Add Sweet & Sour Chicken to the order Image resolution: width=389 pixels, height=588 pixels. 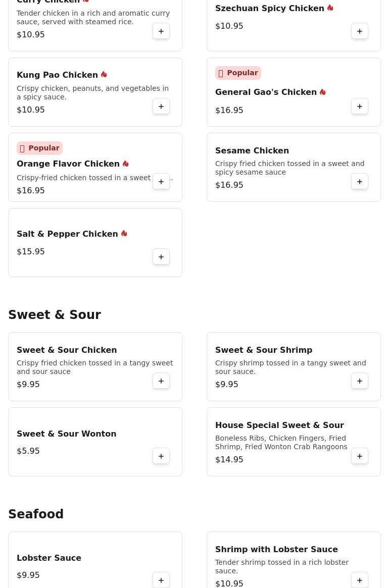click(161, 381)
